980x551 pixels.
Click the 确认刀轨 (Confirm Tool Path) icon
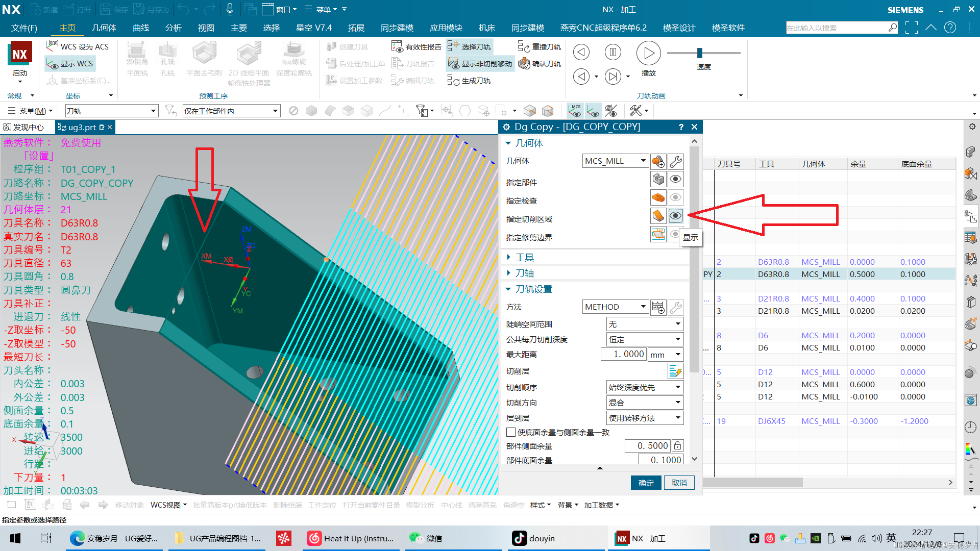point(524,63)
